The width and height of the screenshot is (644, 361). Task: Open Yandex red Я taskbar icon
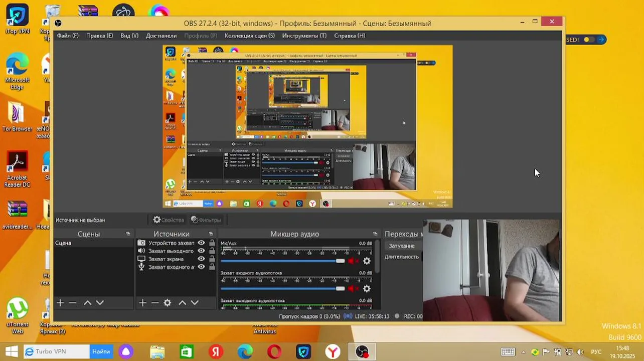click(216, 352)
